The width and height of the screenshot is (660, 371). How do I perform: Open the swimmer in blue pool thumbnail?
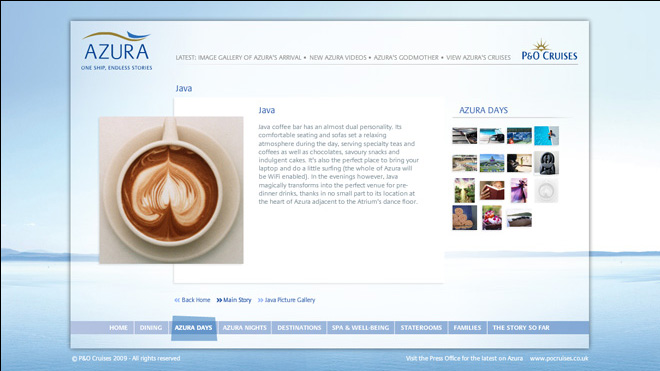coord(546,136)
